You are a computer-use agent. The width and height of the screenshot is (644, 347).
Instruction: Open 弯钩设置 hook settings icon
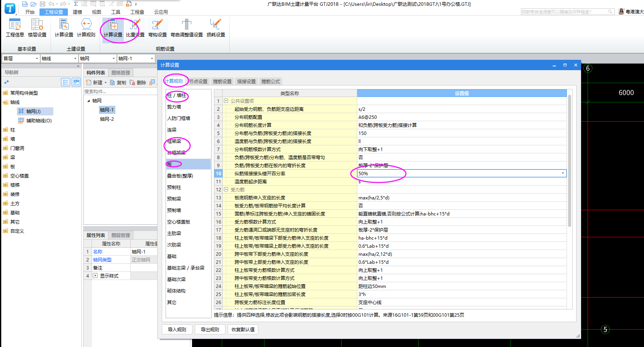[158, 28]
